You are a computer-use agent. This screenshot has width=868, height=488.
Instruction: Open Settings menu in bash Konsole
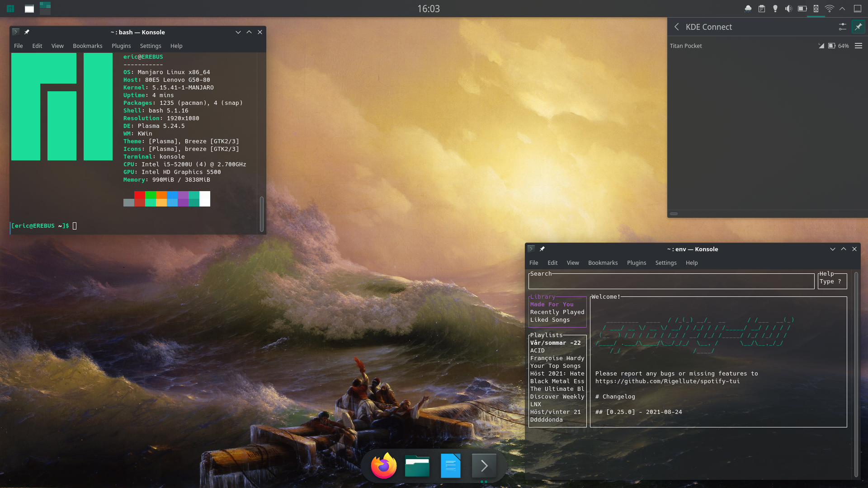(x=151, y=46)
